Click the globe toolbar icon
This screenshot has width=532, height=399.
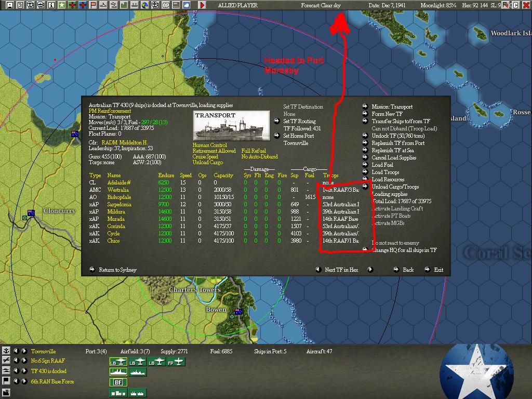pos(145,5)
